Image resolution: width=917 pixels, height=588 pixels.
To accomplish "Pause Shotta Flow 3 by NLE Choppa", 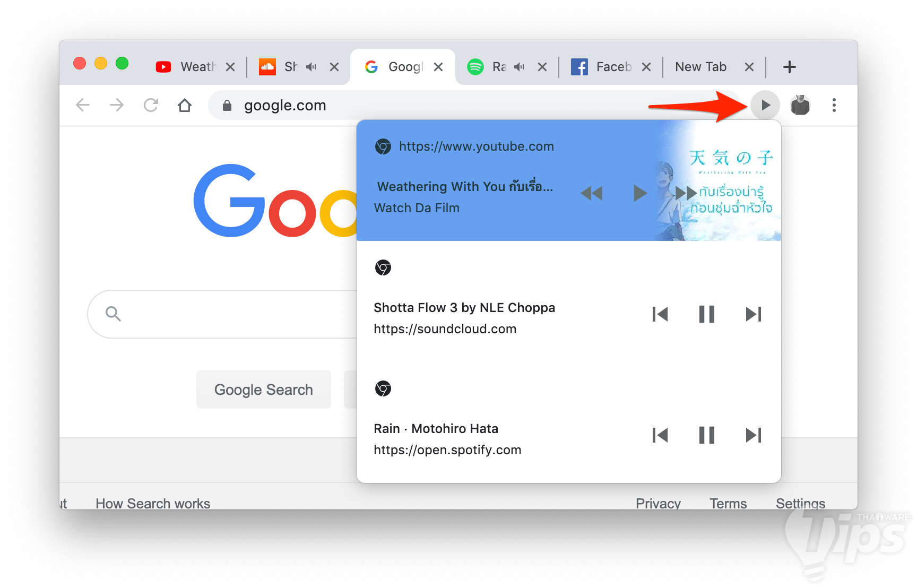I will pyautogui.click(x=706, y=314).
